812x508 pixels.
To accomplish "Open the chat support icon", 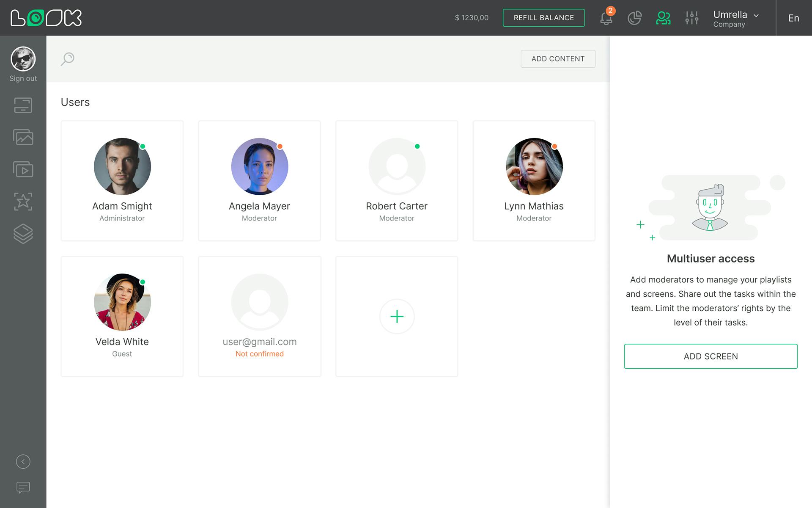I will (x=23, y=487).
